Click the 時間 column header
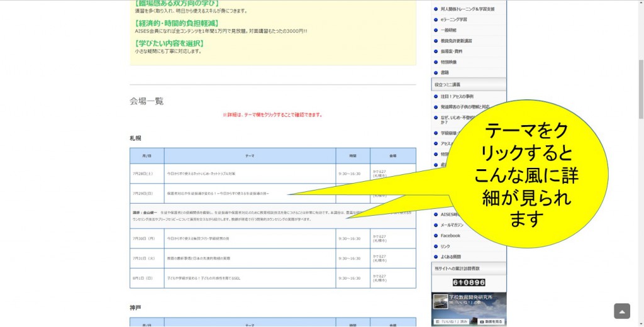 [x=353, y=156]
